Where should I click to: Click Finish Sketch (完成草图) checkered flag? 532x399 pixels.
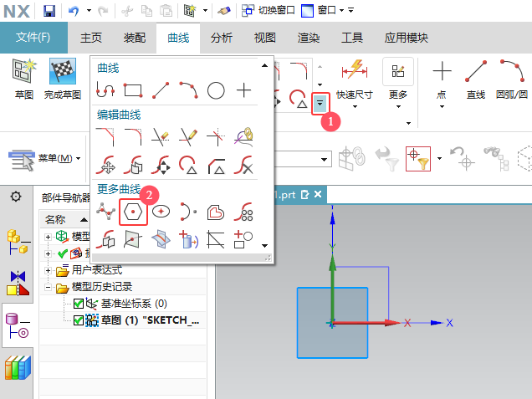pyautogui.click(x=63, y=79)
